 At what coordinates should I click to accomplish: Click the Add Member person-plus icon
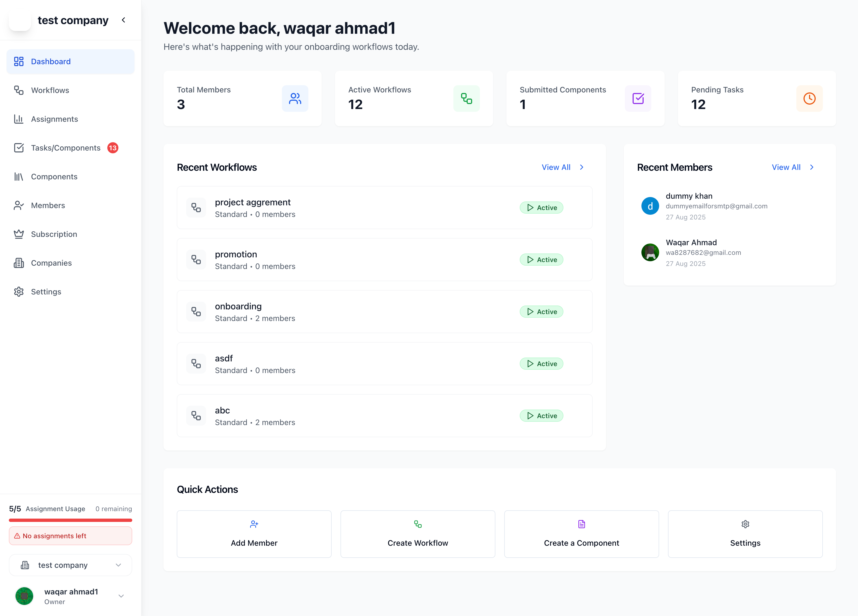pyautogui.click(x=254, y=524)
